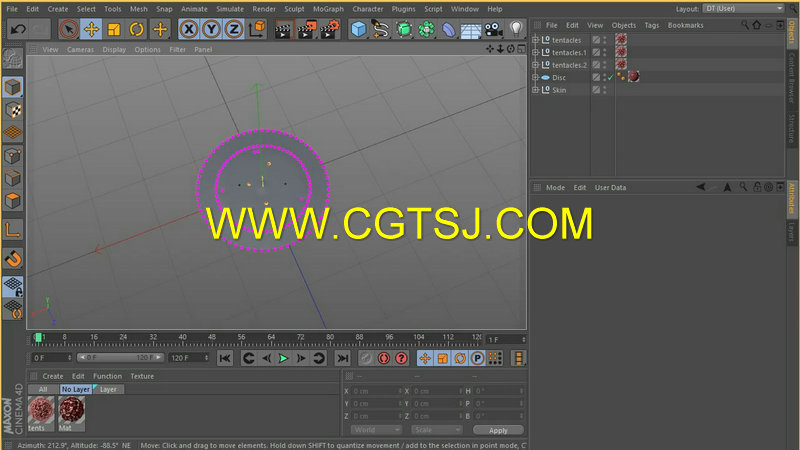Select the No Layer tab
Viewport: 800px width, 450px height.
[76, 389]
